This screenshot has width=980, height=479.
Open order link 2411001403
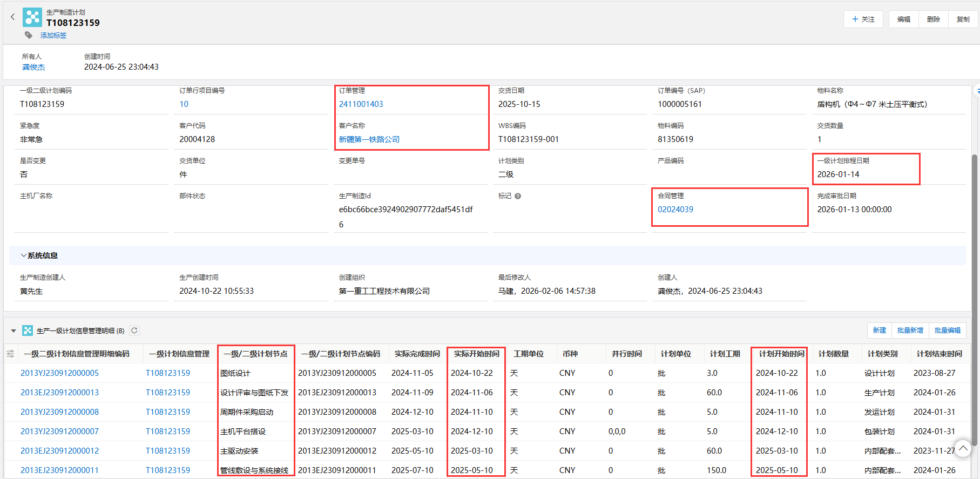(361, 104)
